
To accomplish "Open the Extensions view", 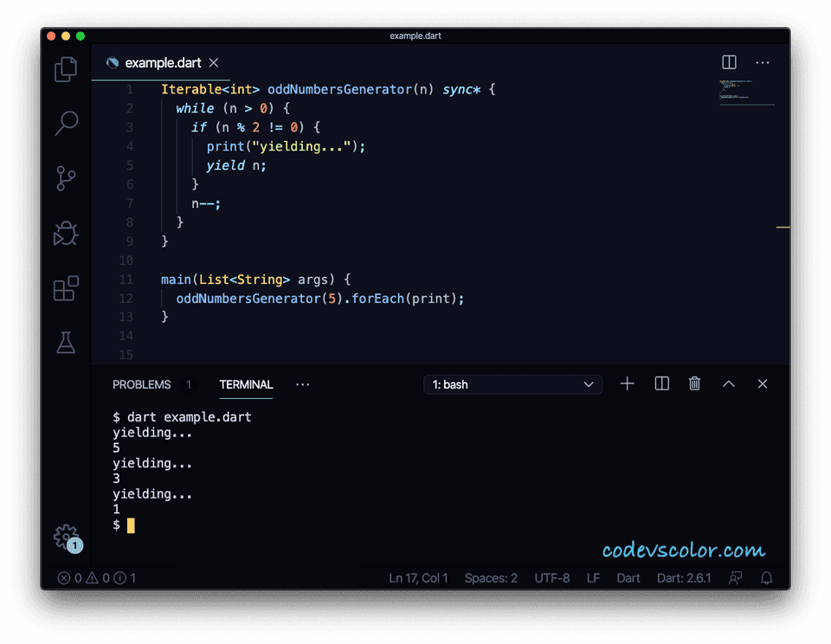I will [x=65, y=288].
